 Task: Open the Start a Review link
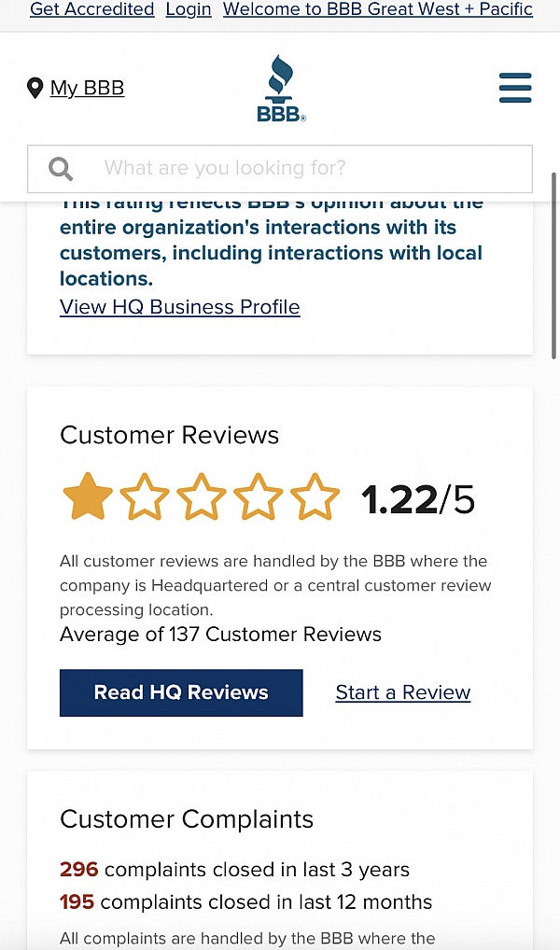pos(403,692)
